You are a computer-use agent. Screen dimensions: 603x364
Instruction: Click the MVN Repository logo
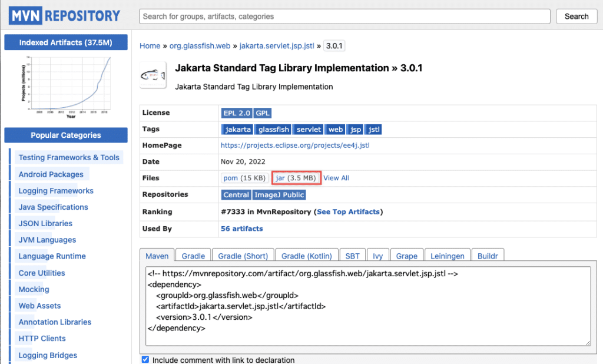(64, 15)
